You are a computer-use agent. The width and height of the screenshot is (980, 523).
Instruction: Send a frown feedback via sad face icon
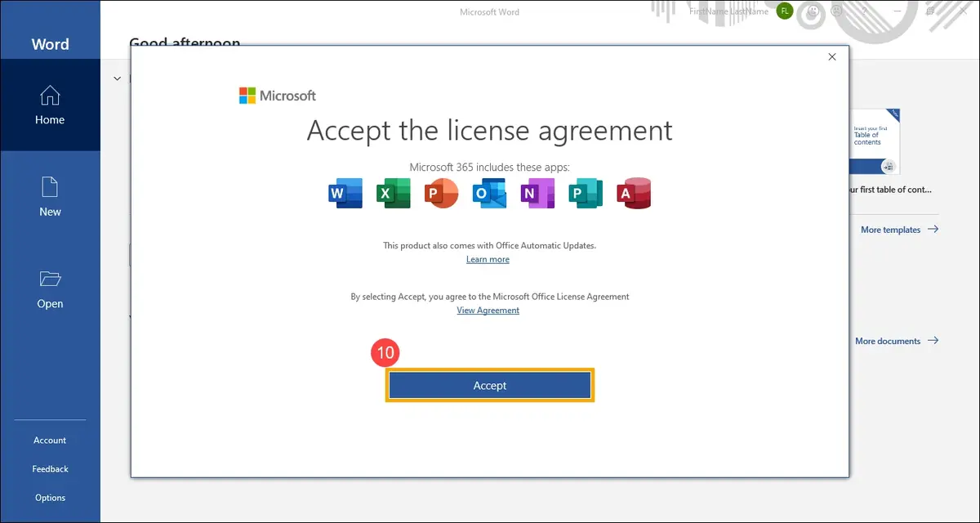coord(837,11)
